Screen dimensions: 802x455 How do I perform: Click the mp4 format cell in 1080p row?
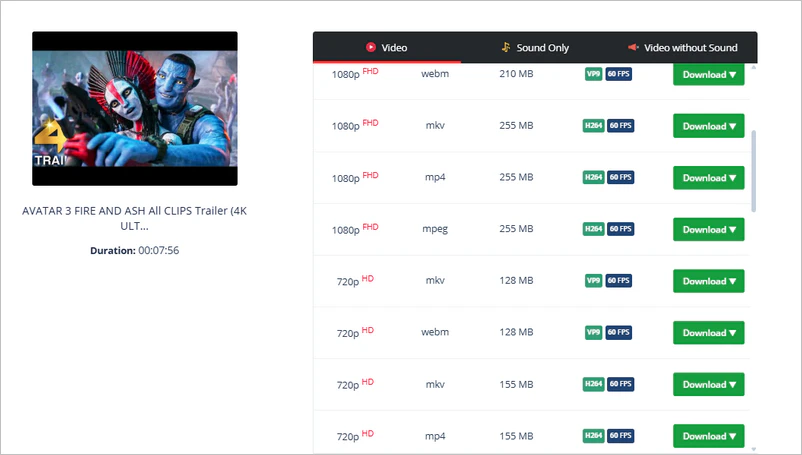(x=435, y=177)
